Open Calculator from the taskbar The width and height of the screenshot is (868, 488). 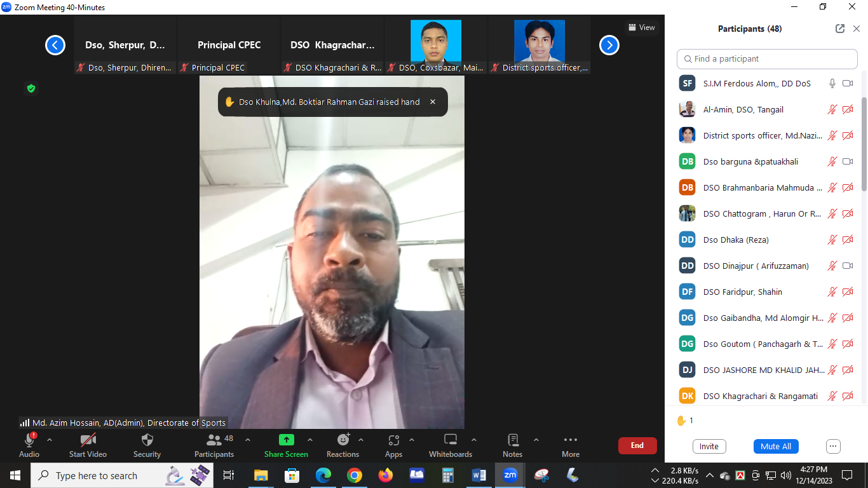(448, 475)
